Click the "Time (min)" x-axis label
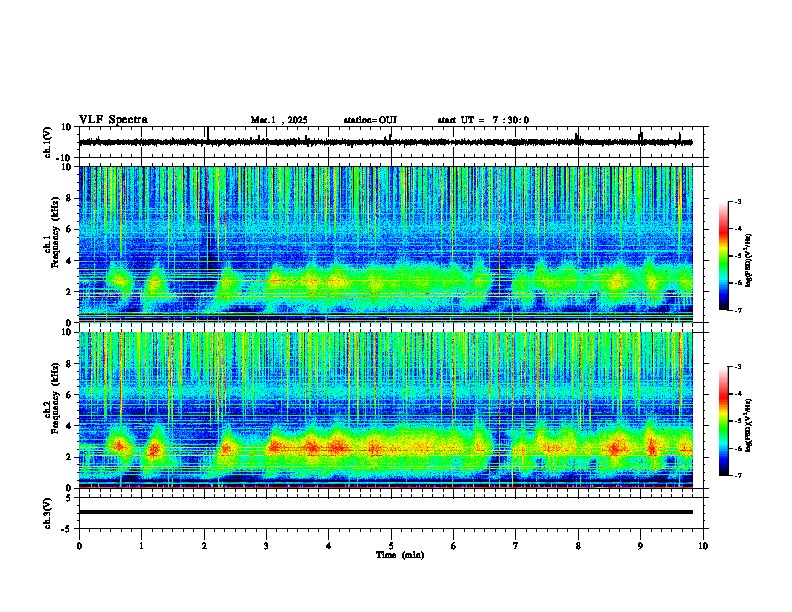Screen dimensions: 792x612 [x=400, y=555]
